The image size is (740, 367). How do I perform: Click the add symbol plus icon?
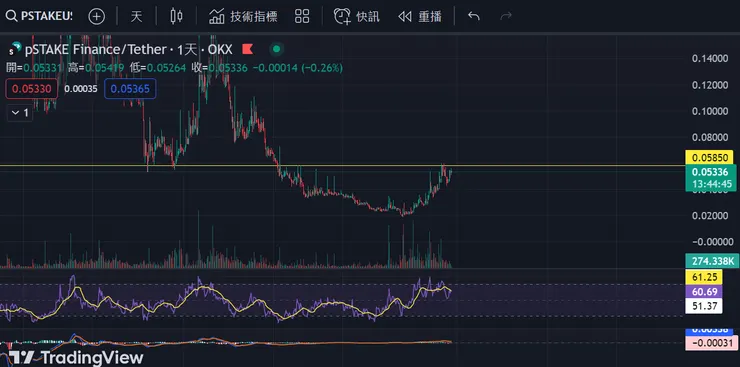tap(96, 17)
